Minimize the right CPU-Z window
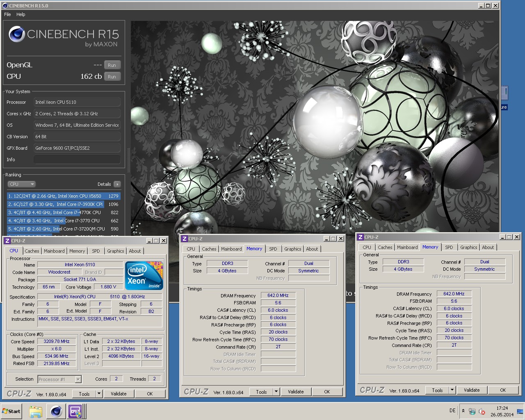 click(x=503, y=237)
